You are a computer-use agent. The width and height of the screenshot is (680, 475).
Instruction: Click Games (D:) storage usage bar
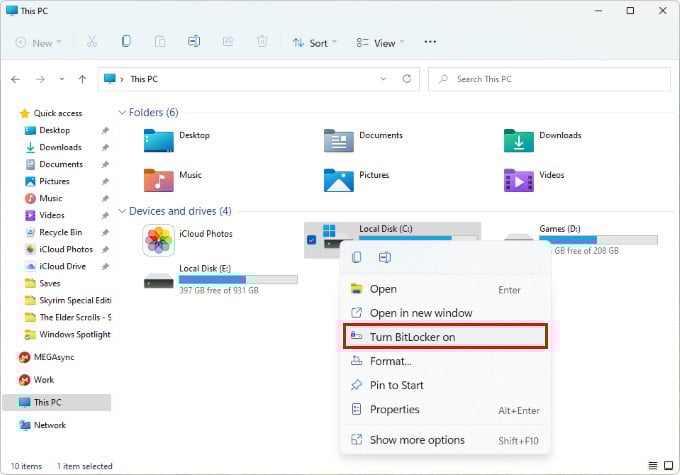coord(598,240)
